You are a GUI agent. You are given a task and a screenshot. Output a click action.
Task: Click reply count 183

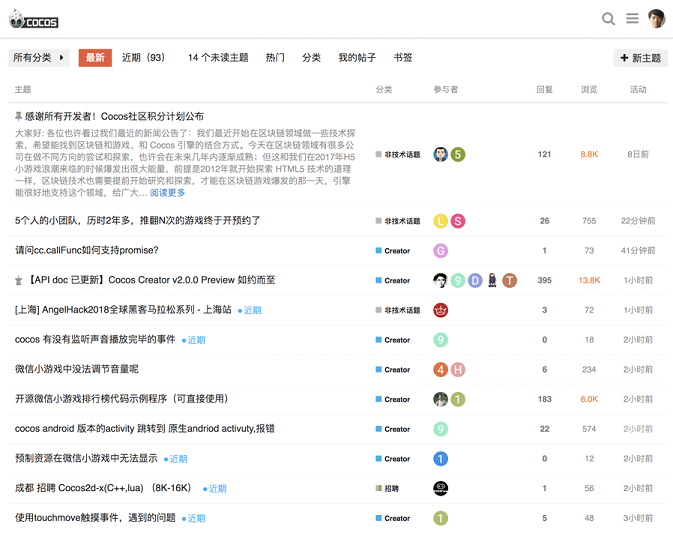point(544,399)
